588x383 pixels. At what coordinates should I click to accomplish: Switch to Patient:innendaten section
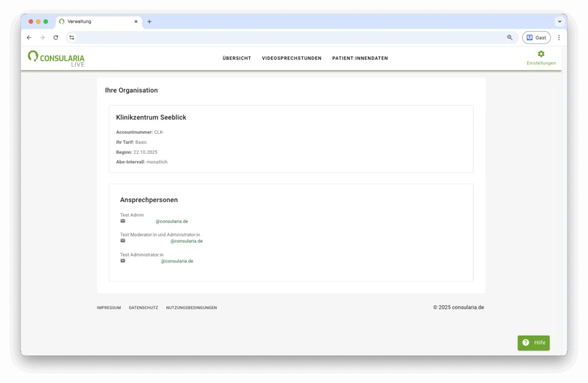click(359, 58)
